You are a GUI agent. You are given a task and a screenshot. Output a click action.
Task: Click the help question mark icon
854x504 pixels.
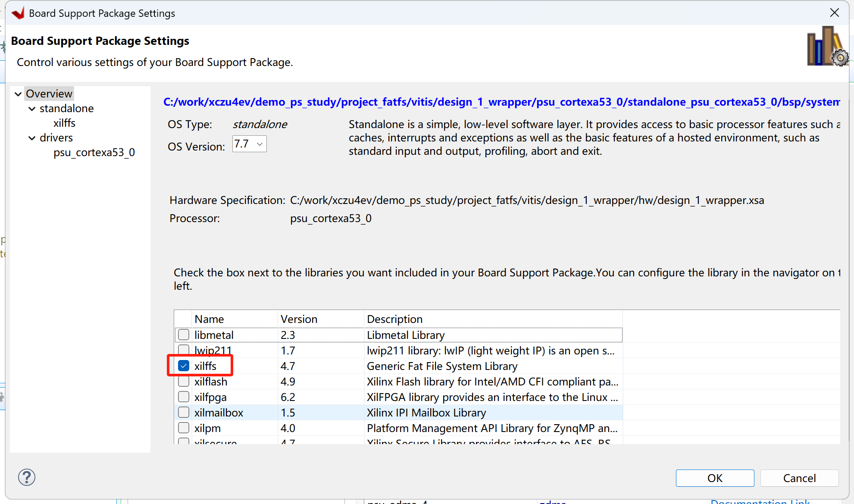click(x=27, y=477)
